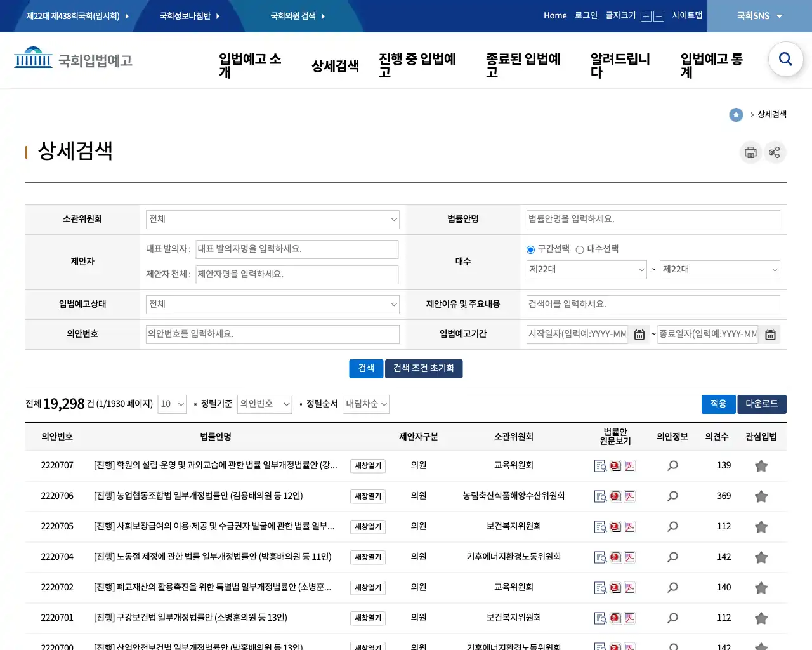Download HWP file for bill 2220704

[615, 557]
